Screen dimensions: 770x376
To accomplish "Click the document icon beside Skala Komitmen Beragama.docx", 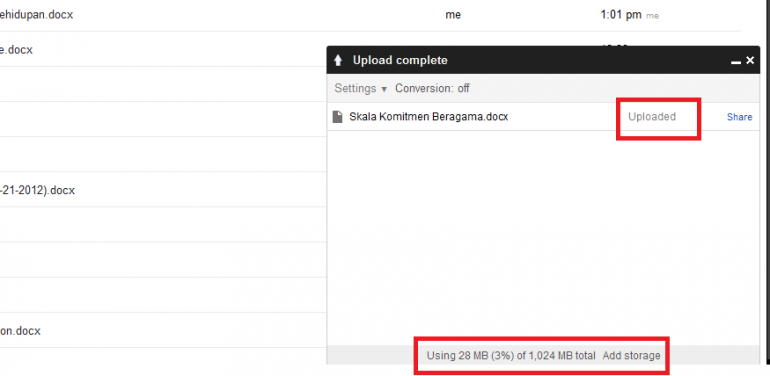I will (x=337, y=117).
